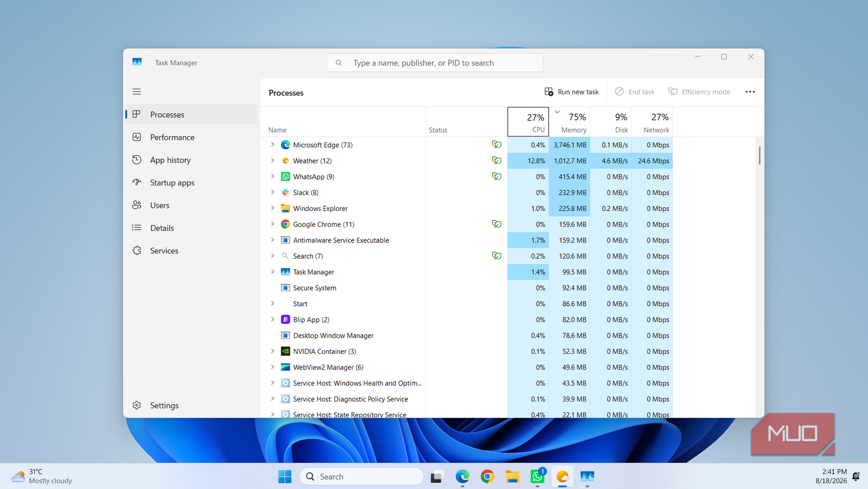Screen dimensions: 868x489
Task: Select the Start process row
Action: (466, 303)
